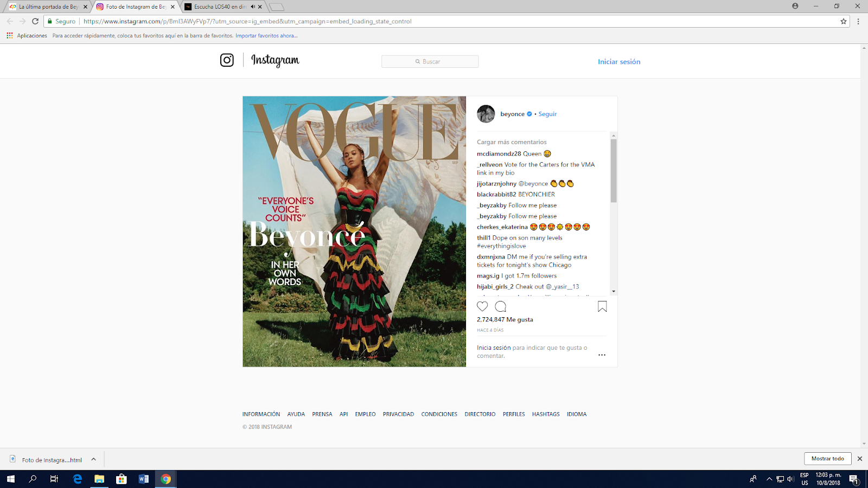868x488 pixels.
Task: Open mags.ig commenter profile
Action: tap(488, 275)
